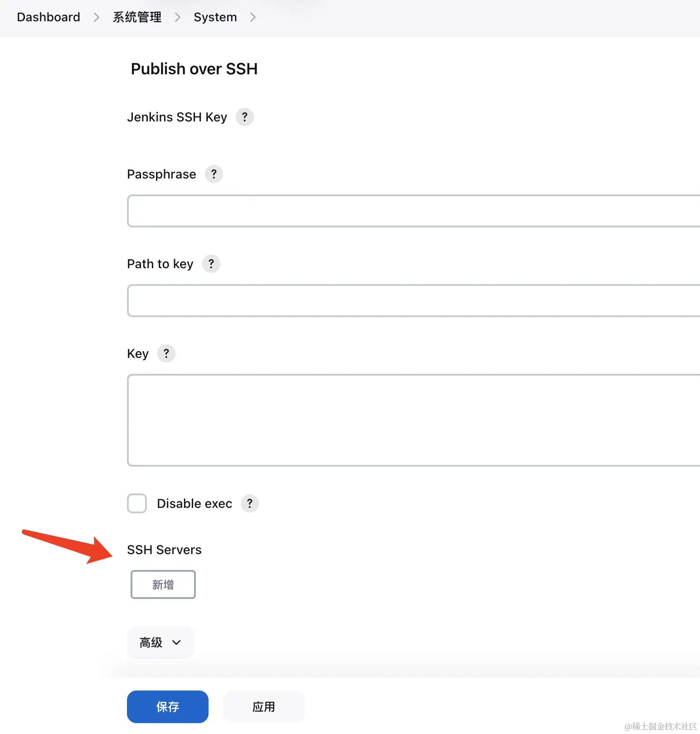Image resolution: width=700 pixels, height=734 pixels.
Task: Open dropdown chevron after 系统管理 breadcrumb
Action: [x=178, y=17]
